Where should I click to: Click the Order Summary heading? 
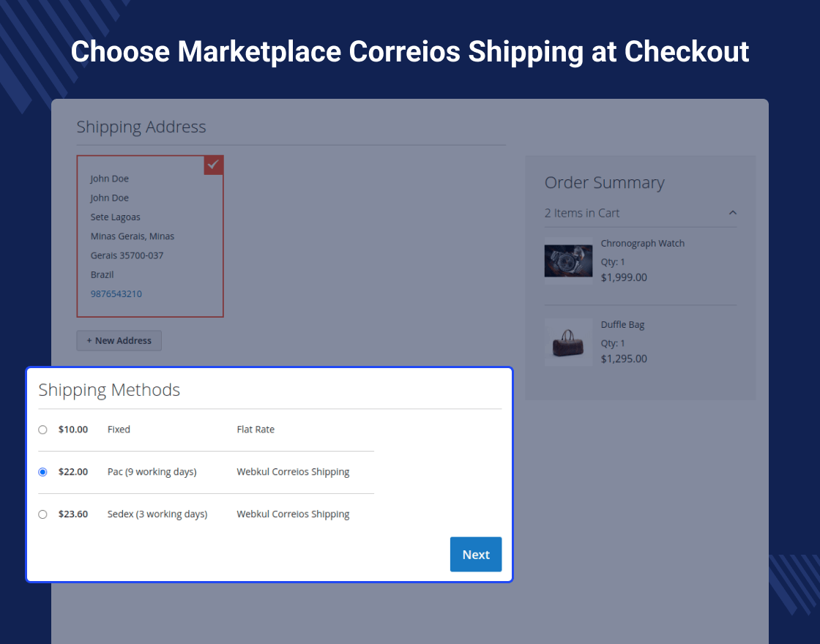pos(604,182)
